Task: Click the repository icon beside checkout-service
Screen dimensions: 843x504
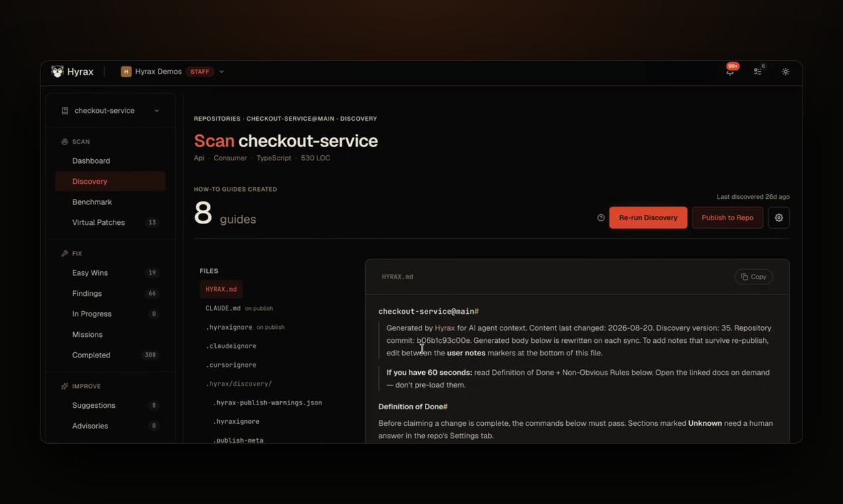Action: coord(65,111)
